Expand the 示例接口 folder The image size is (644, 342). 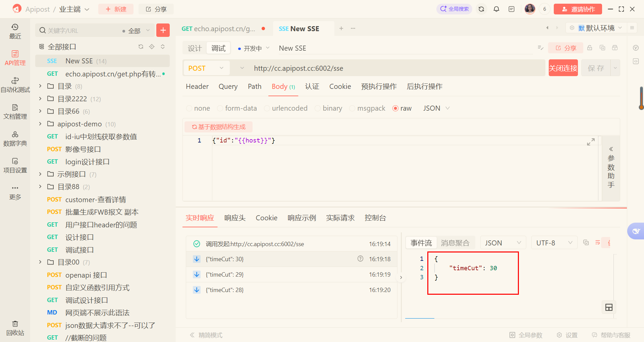[40, 174]
